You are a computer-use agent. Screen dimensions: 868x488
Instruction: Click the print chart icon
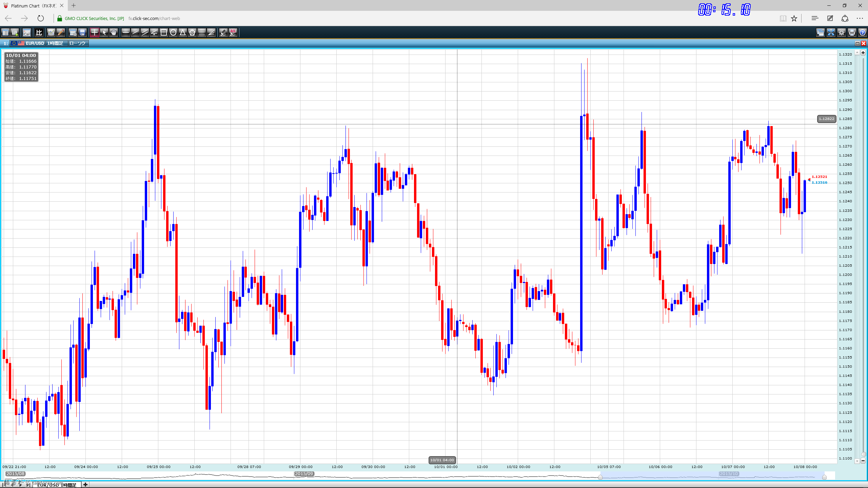pyautogui.click(x=852, y=33)
